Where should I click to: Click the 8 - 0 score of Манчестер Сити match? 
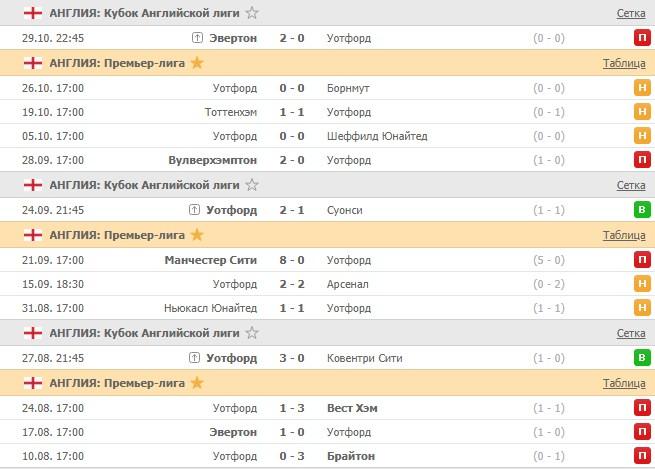(292, 260)
